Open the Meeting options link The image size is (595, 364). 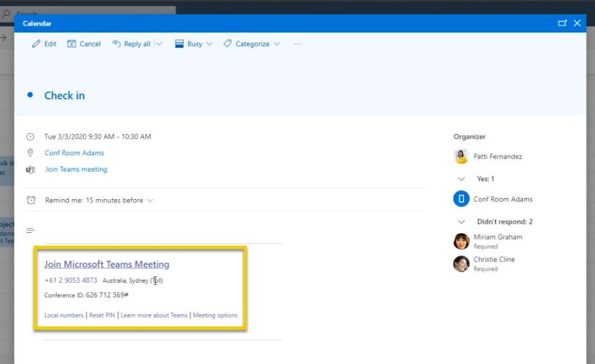click(215, 315)
